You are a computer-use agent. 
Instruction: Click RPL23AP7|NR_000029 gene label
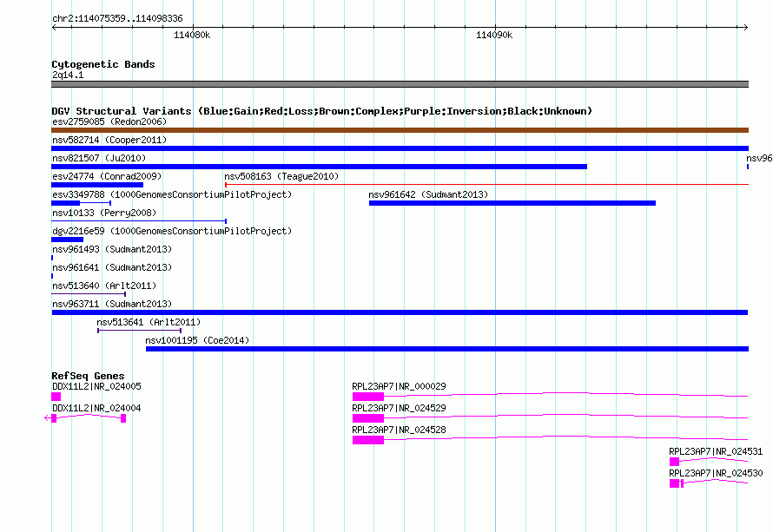tap(399, 387)
